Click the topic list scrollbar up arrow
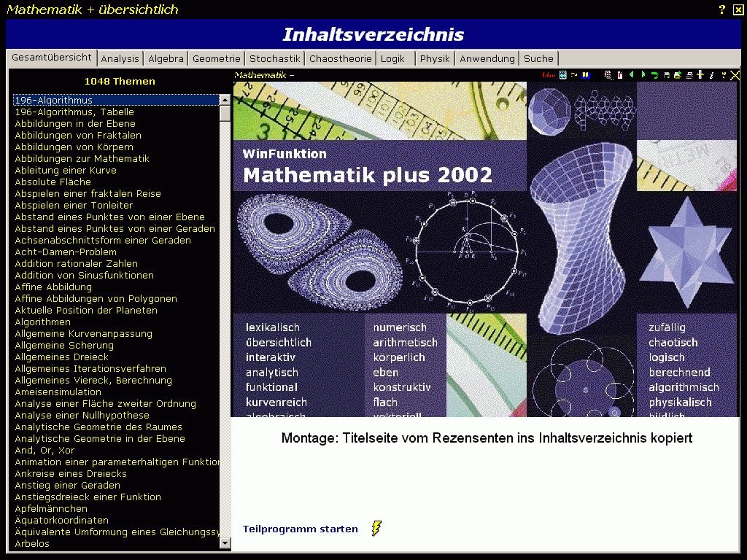The height and width of the screenshot is (560, 747). pos(225,100)
